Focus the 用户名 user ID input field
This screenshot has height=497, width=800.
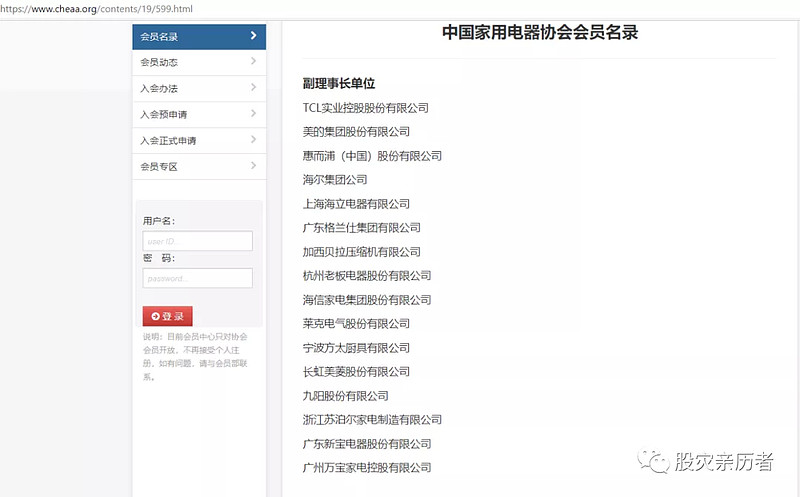(x=197, y=241)
